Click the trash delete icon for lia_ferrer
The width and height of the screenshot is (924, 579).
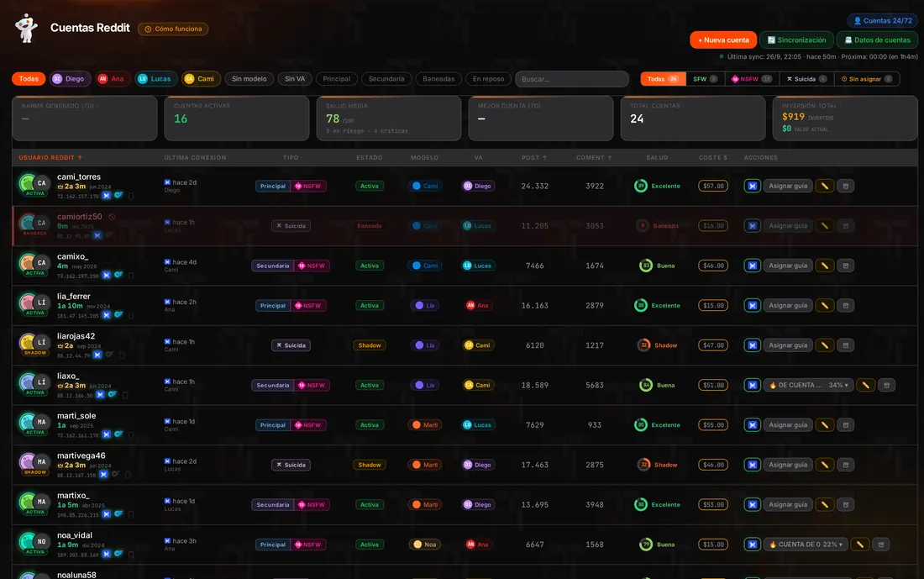[846, 305]
